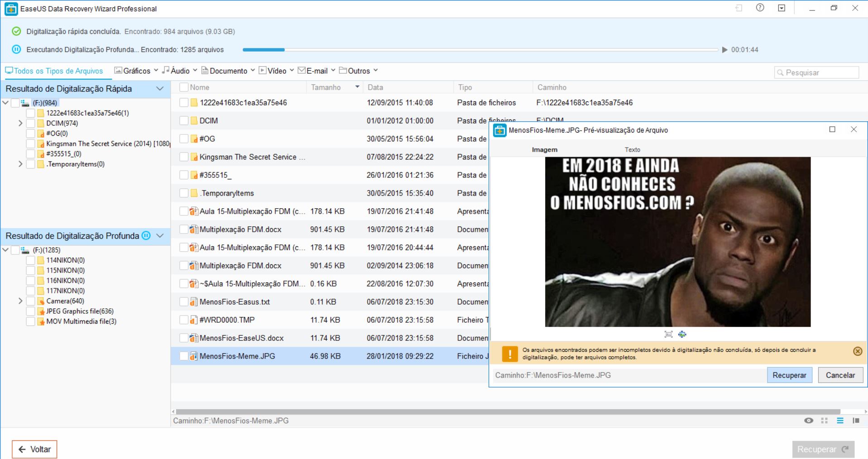The width and height of the screenshot is (868, 459).
Task: Click into the Pesquisar search field
Action: pyautogui.click(x=816, y=72)
